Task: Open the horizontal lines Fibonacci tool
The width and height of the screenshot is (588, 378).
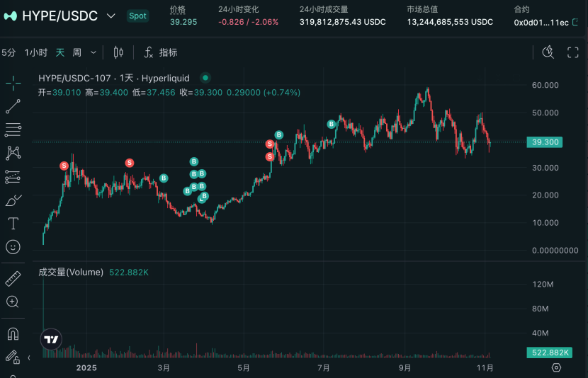Action: coord(13,130)
